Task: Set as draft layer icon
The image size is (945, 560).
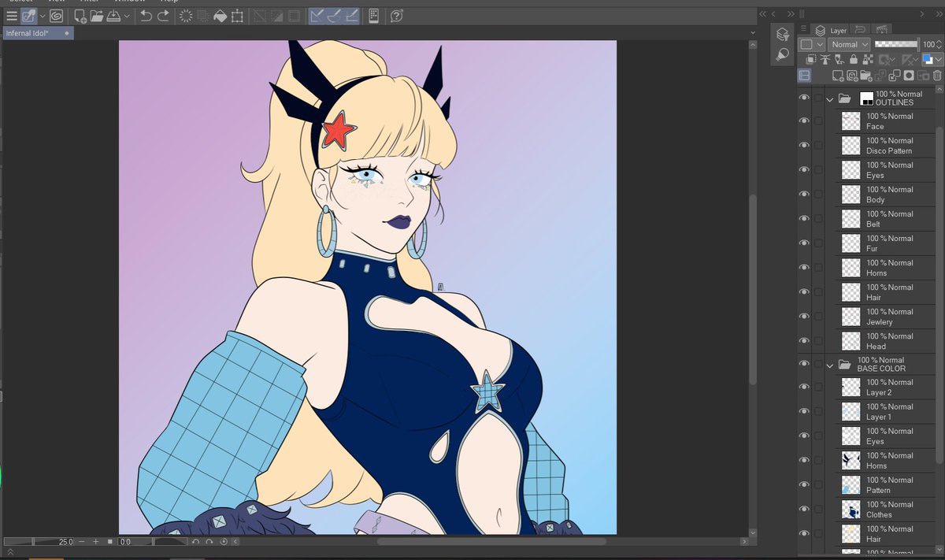Action: (x=839, y=59)
